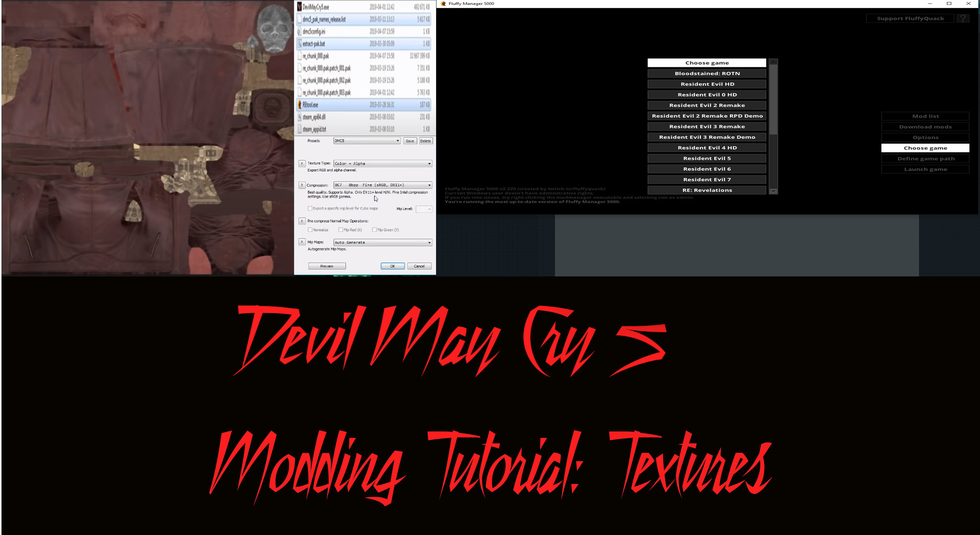This screenshot has width=980, height=535.
Task: Click the Launch game icon
Action: (924, 168)
